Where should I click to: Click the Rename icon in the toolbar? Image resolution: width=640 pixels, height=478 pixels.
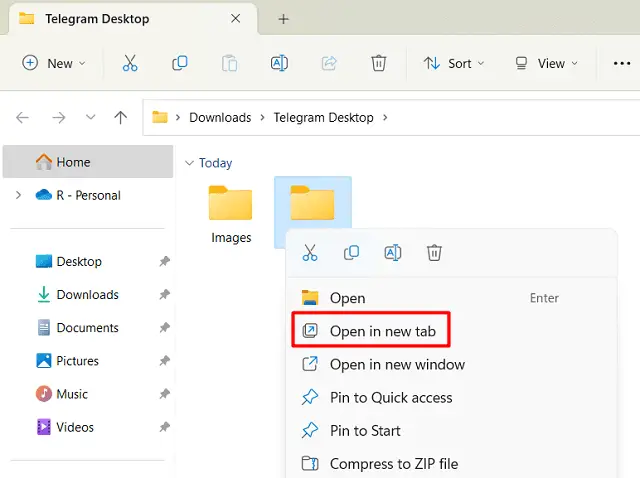[279, 63]
